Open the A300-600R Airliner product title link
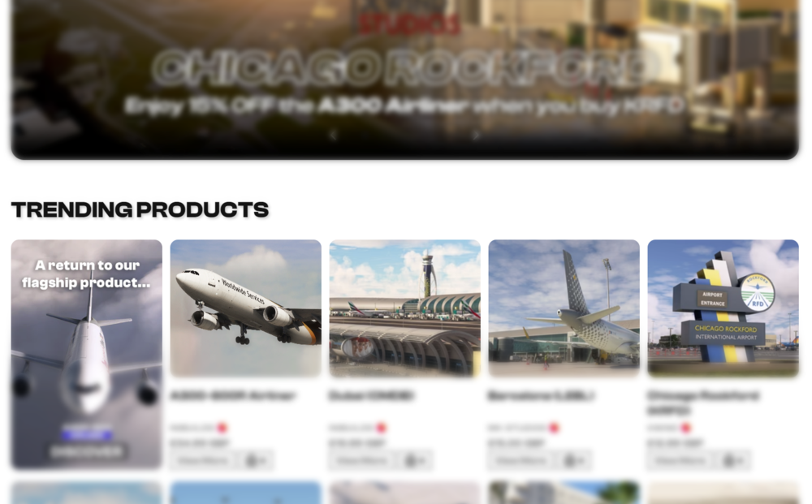 click(233, 396)
